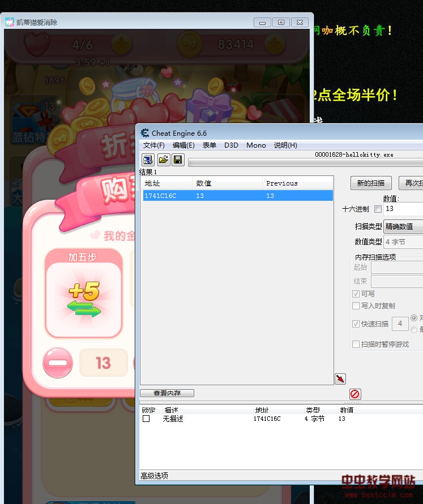The image size is (423, 504).
Task: Open the 文件(F) menu
Action: 154,145
